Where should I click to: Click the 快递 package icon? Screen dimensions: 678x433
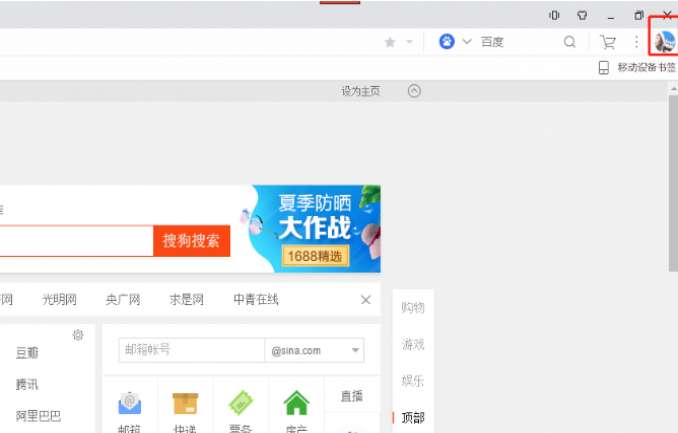[x=185, y=403]
